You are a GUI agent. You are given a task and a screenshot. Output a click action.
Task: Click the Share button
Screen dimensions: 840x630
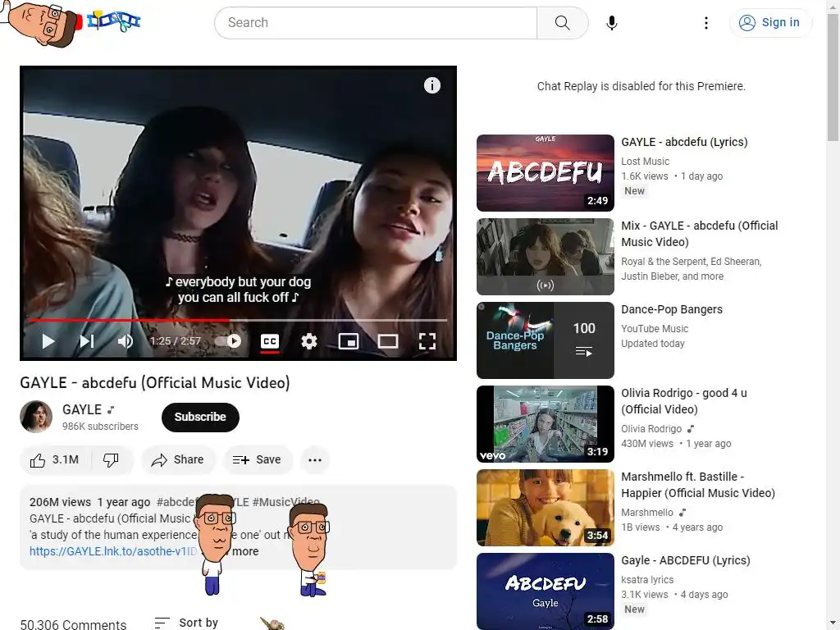pyautogui.click(x=178, y=459)
